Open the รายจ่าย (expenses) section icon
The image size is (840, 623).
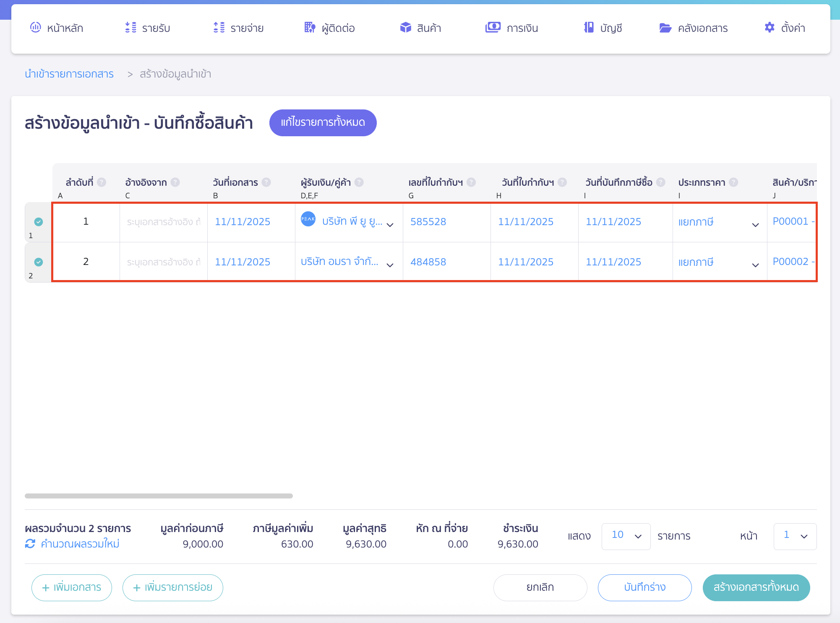pos(219,28)
